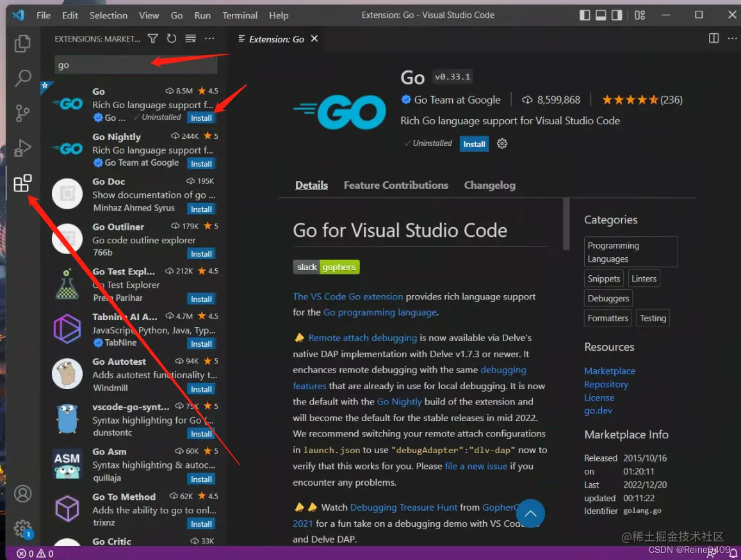
Task: Click the extensions search field containing go
Action: (x=136, y=65)
